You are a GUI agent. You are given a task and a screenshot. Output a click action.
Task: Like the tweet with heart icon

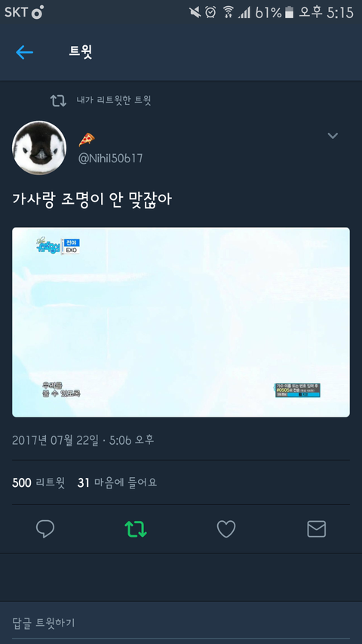coord(226,529)
